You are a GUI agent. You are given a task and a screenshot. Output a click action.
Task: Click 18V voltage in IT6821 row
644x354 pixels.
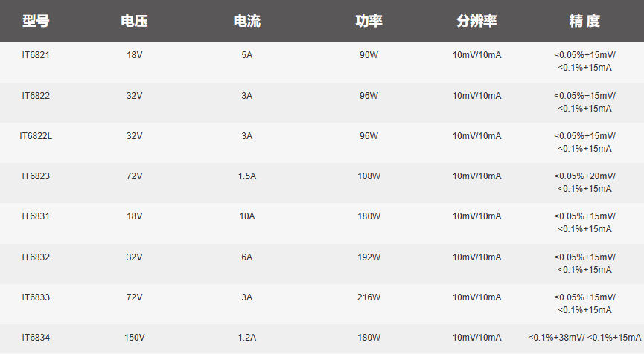(134, 55)
